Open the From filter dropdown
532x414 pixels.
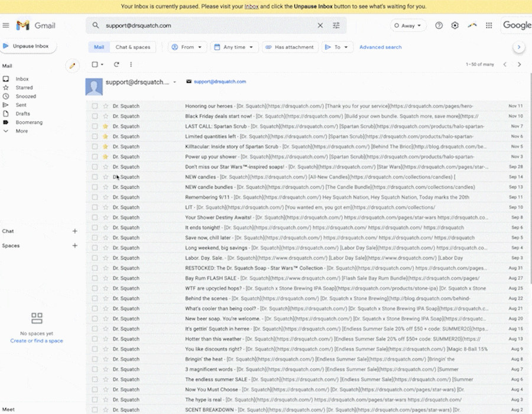187,47
